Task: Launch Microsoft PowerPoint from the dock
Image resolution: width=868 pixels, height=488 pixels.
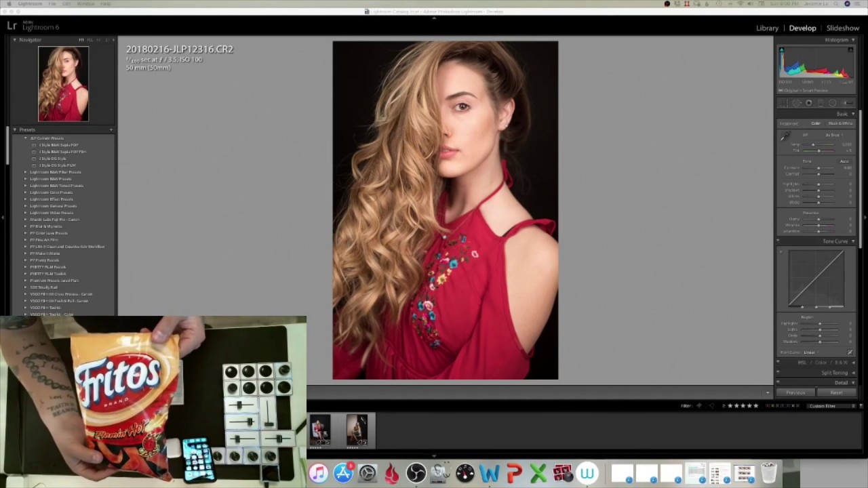Action: 514,472
